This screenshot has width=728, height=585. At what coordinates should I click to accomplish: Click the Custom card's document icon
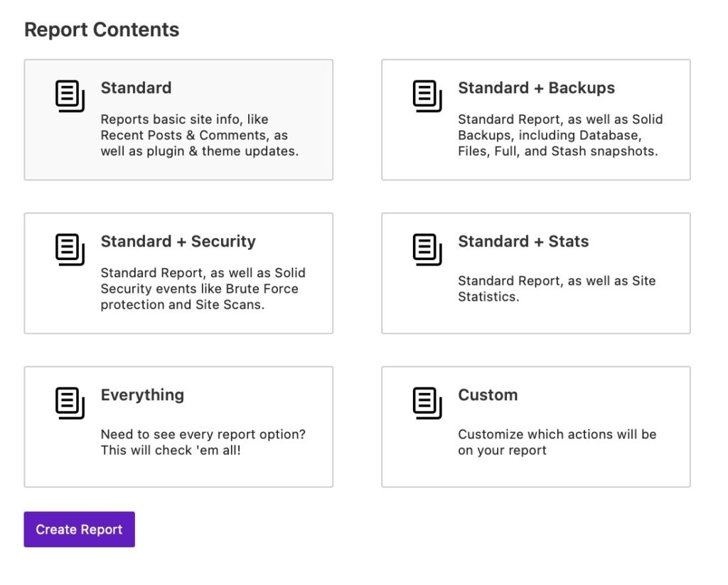[427, 403]
